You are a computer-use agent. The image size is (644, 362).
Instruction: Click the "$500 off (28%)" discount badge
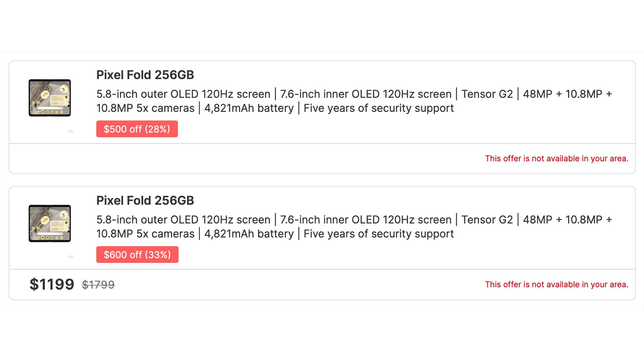pos(137,129)
